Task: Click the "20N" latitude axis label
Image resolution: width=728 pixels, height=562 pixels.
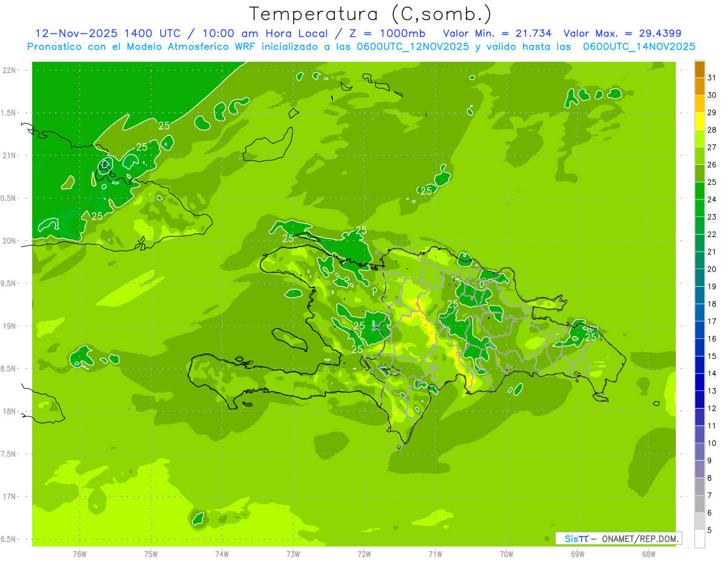Action: tap(10, 241)
